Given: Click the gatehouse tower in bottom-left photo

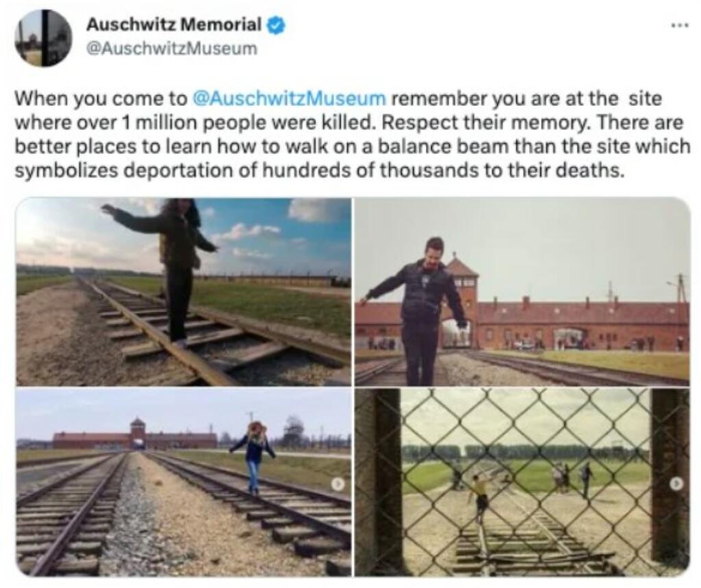Looking at the screenshot, I should tap(137, 433).
